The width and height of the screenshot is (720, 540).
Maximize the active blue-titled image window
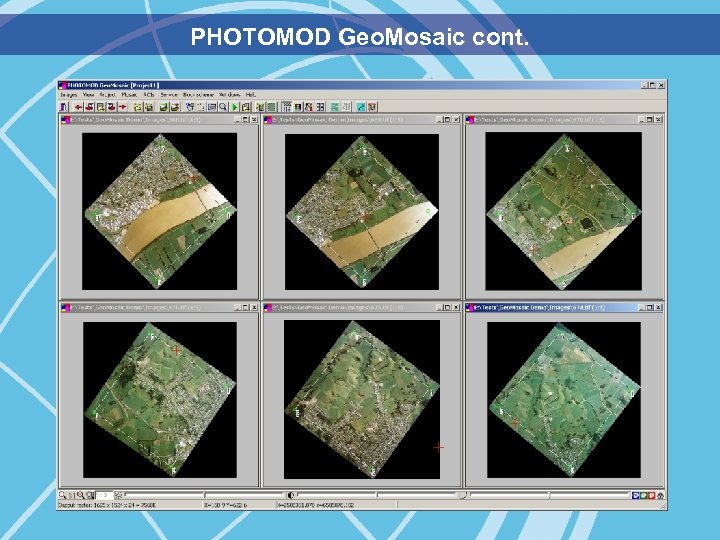point(650,307)
